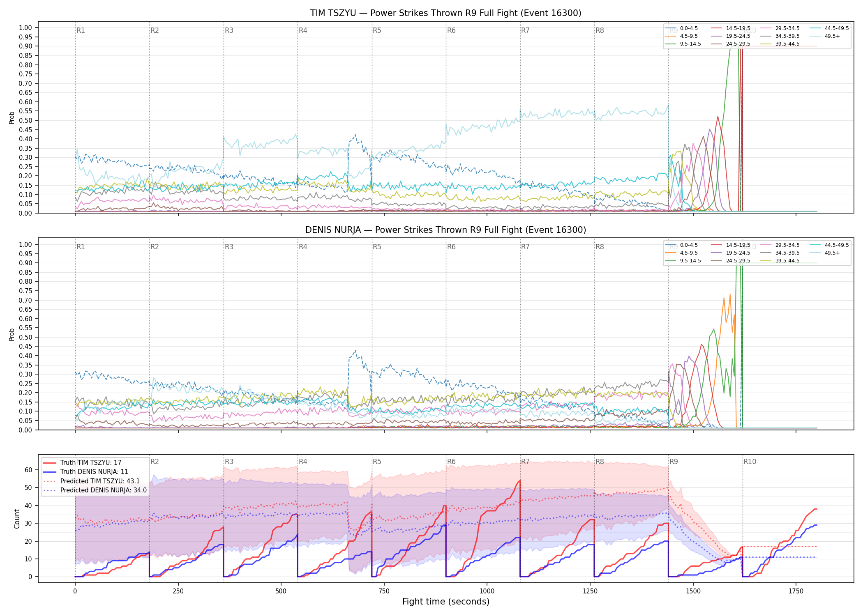Select the 49.5+ legend entry in top chart
Viewport: 863px width, 616px height.
[x=825, y=36]
